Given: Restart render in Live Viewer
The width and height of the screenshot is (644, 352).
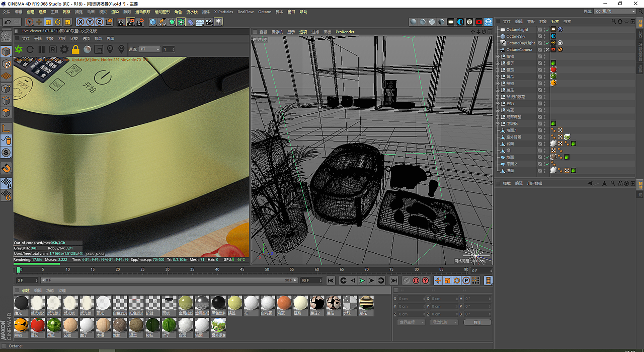Looking at the screenshot, I should coord(30,49).
